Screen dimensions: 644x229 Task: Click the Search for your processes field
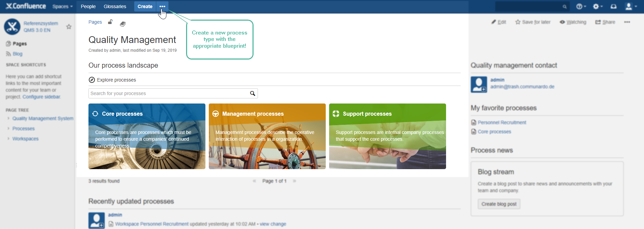(x=169, y=93)
